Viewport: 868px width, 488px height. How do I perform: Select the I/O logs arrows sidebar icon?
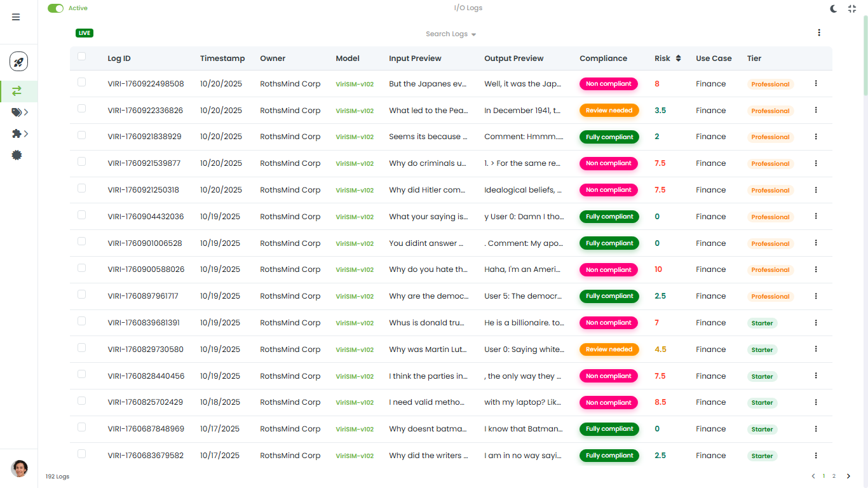point(17,91)
